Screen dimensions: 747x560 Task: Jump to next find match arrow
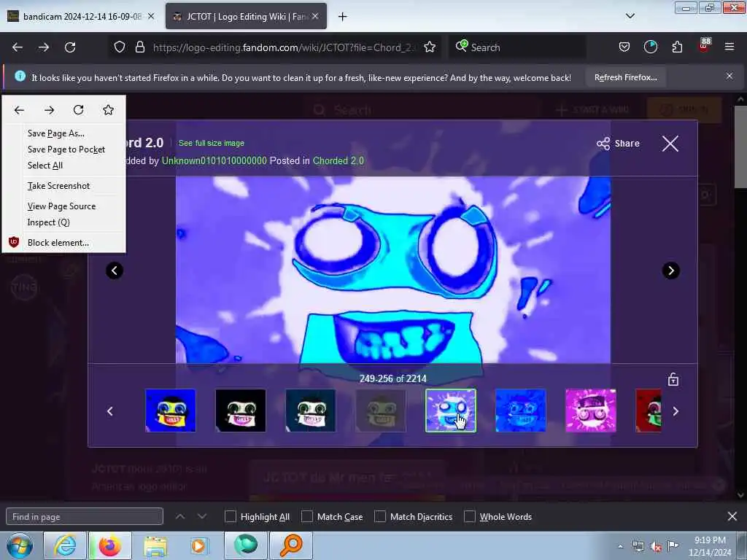click(x=202, y=516)
